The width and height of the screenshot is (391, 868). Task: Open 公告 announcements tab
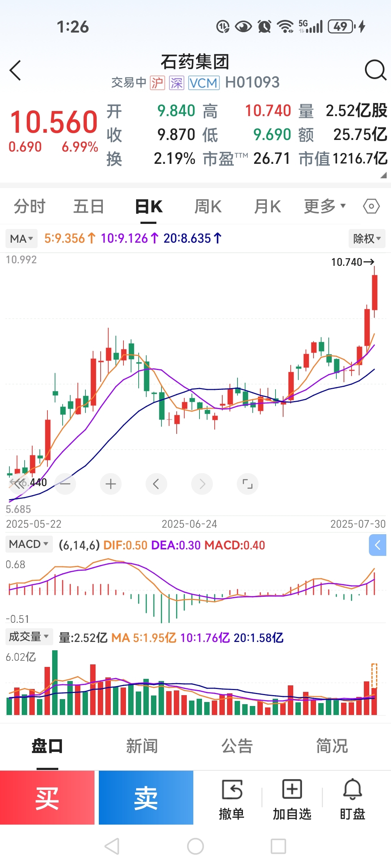(x=237, y=746)
